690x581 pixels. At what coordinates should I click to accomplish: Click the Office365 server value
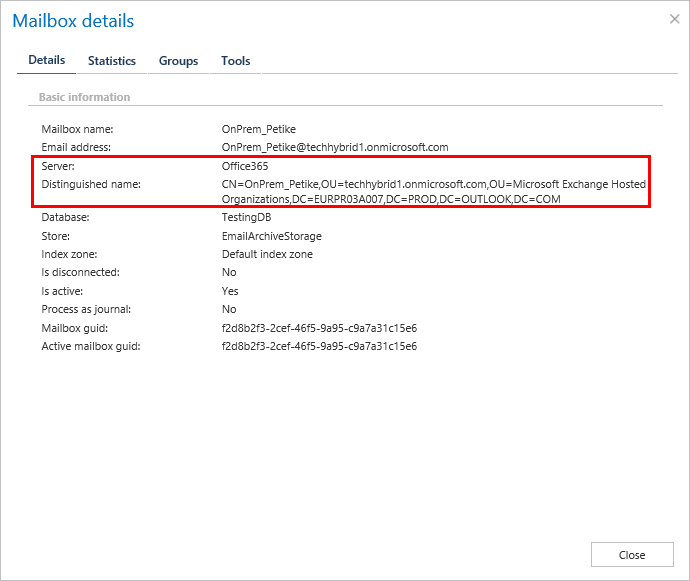tap(244, 166)
